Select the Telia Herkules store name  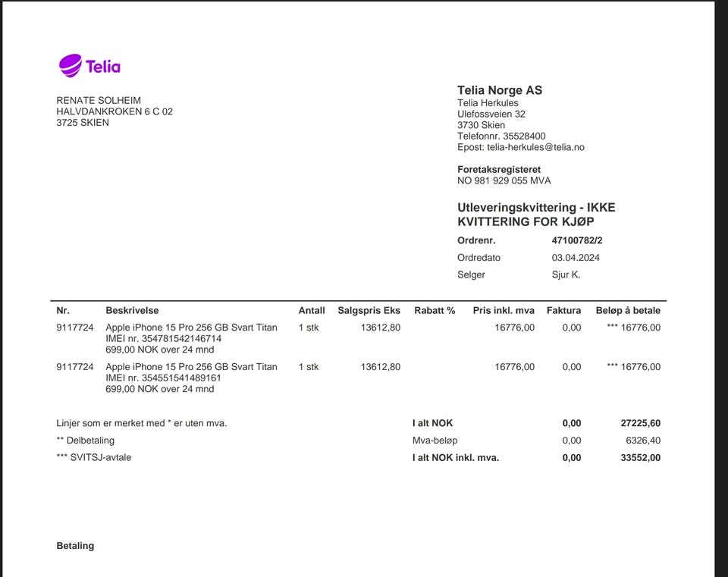coord(488,103)
